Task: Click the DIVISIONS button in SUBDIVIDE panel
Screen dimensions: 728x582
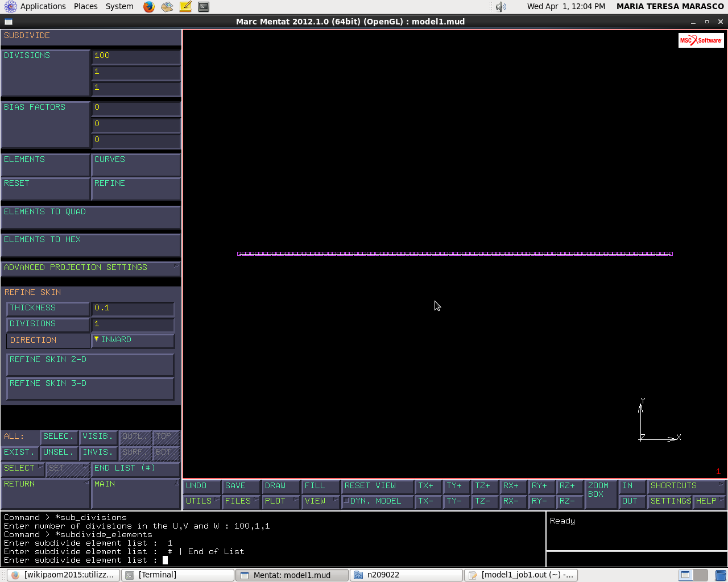Action: click(45, 72)
